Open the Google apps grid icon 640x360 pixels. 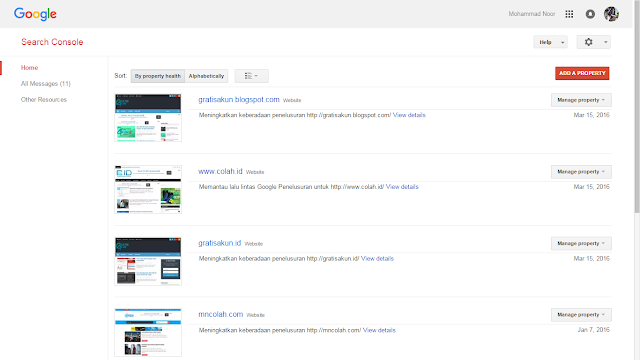pos(569,14)
